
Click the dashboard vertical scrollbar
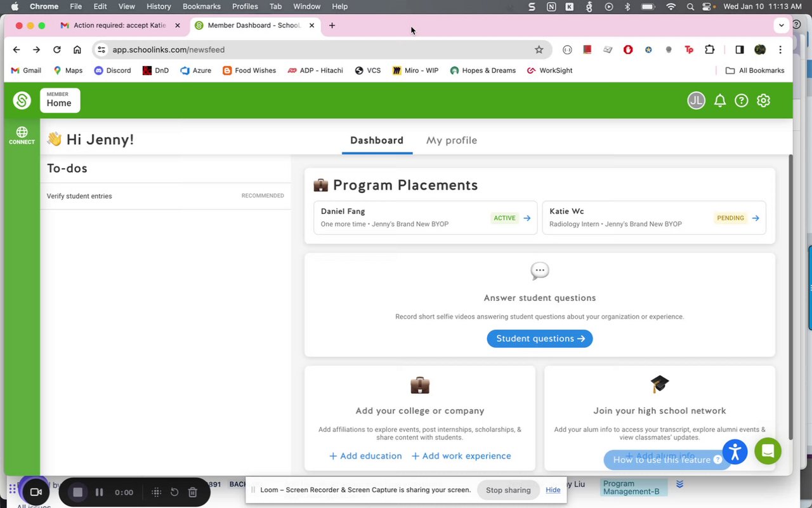click(790, 297)
